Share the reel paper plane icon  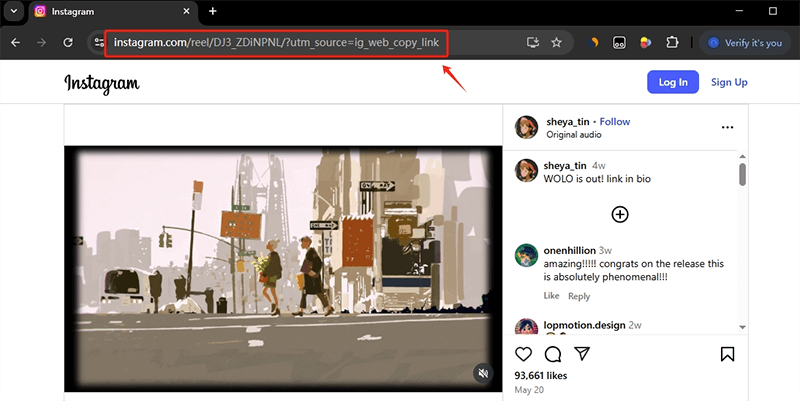click(x=582, y=354)
